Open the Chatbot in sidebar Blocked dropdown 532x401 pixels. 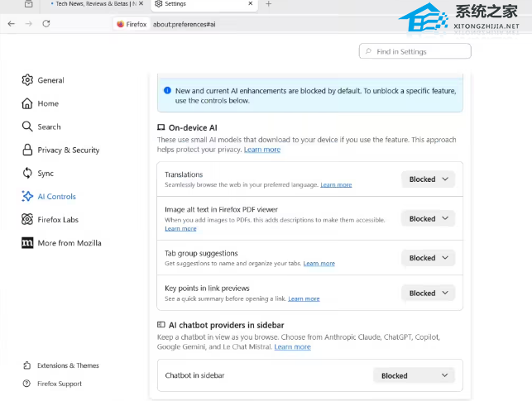tap(414, 375)
